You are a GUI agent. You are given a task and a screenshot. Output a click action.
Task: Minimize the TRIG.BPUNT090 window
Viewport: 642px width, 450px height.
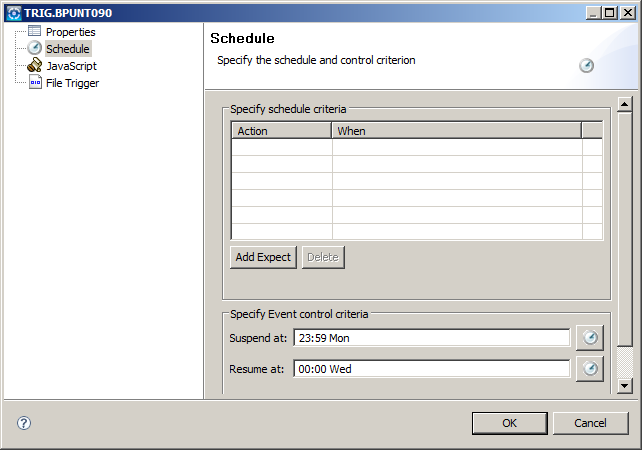point(593,13)
